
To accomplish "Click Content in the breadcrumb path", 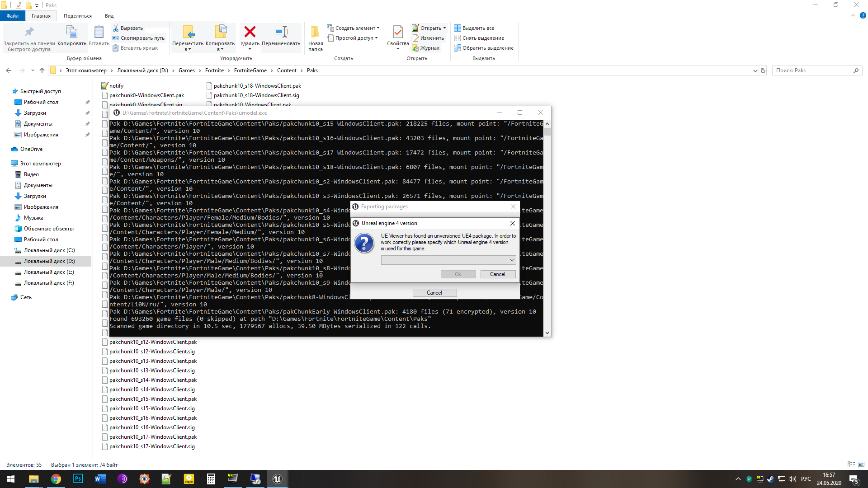I will pos(287,70).
